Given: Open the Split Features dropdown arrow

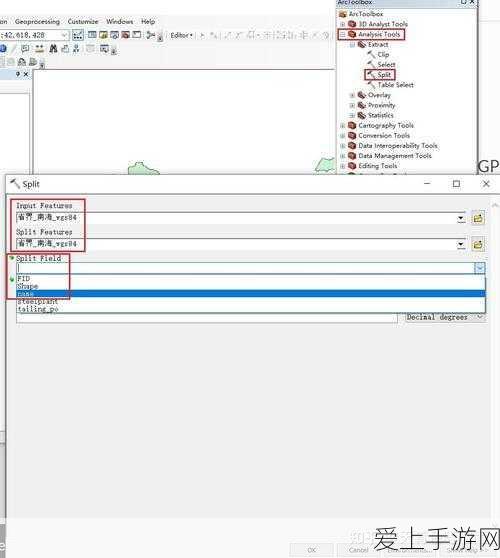Looking at the screenshot, I should click(x=461, y=244).
